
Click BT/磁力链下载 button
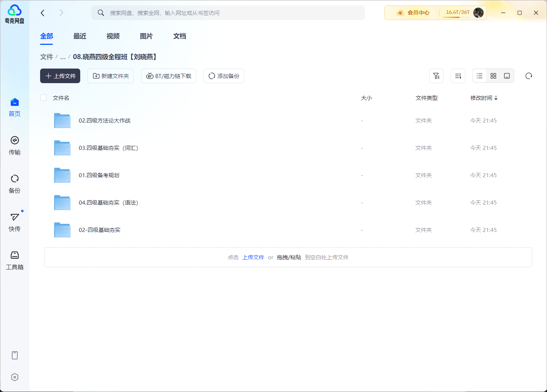[168, 76]
